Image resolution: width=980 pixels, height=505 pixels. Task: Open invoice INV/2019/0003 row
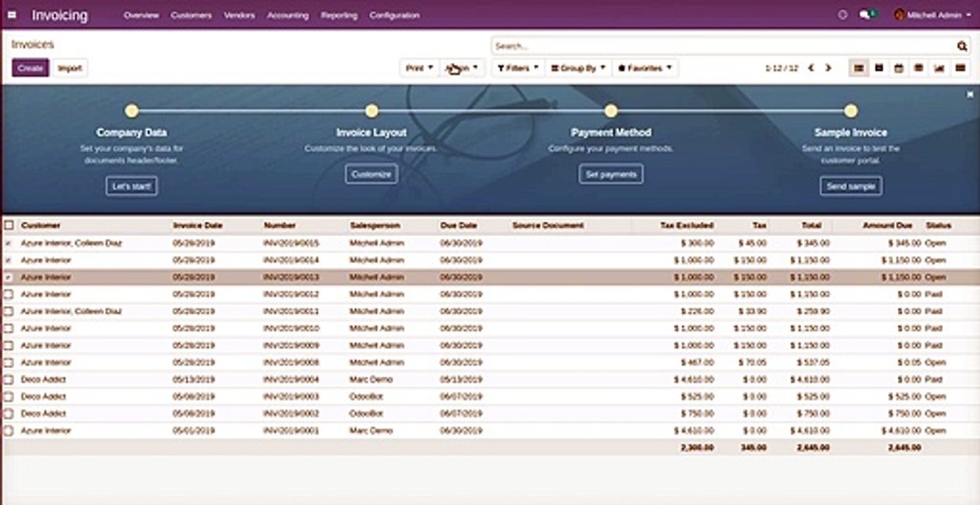(490, 397)
